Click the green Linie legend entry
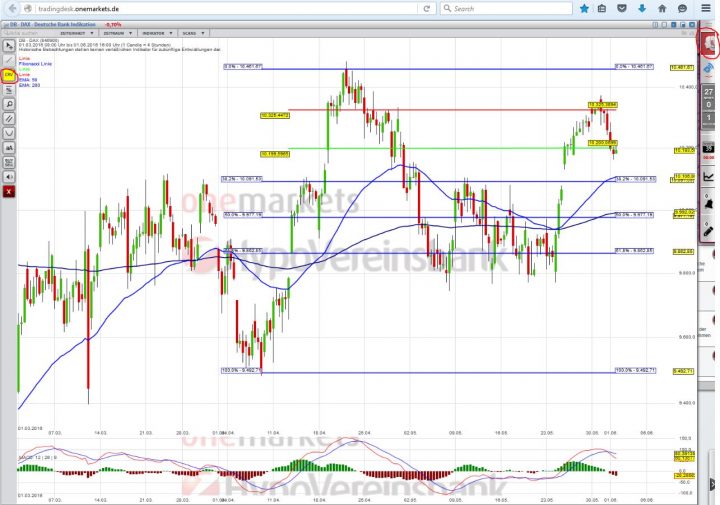 24,69
